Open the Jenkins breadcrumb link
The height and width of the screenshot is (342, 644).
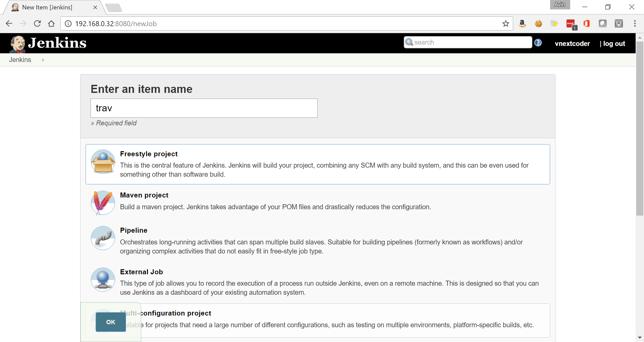(x=20, y=60)
